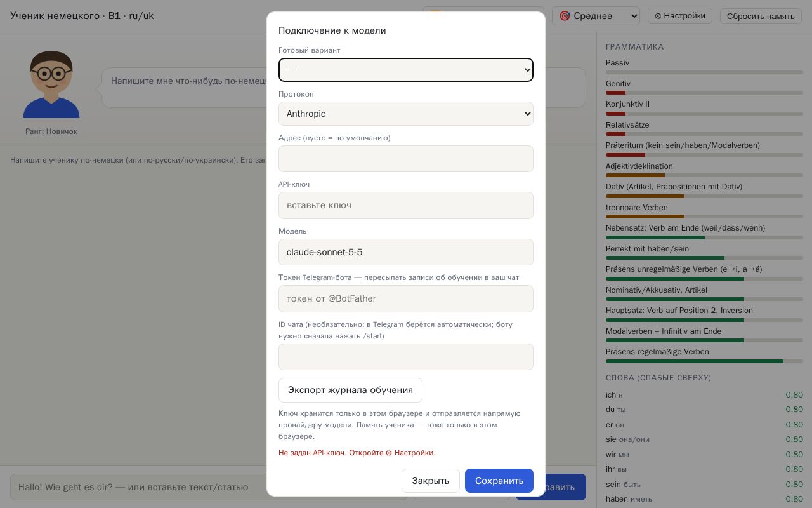Click Hauptsatz: Verb auf Position 2 item
Screen dimensions: 812x508
click(x=704, y=314)
